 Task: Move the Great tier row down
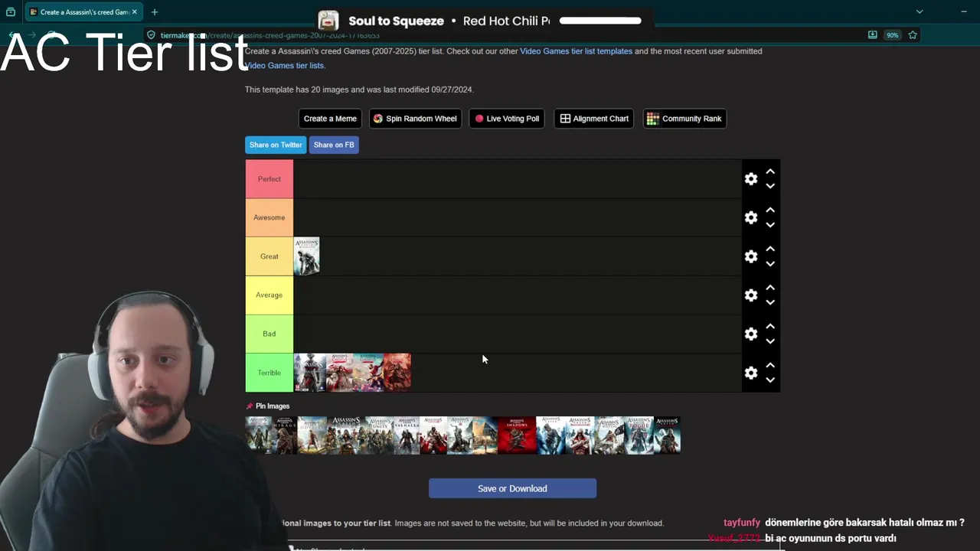770,264
